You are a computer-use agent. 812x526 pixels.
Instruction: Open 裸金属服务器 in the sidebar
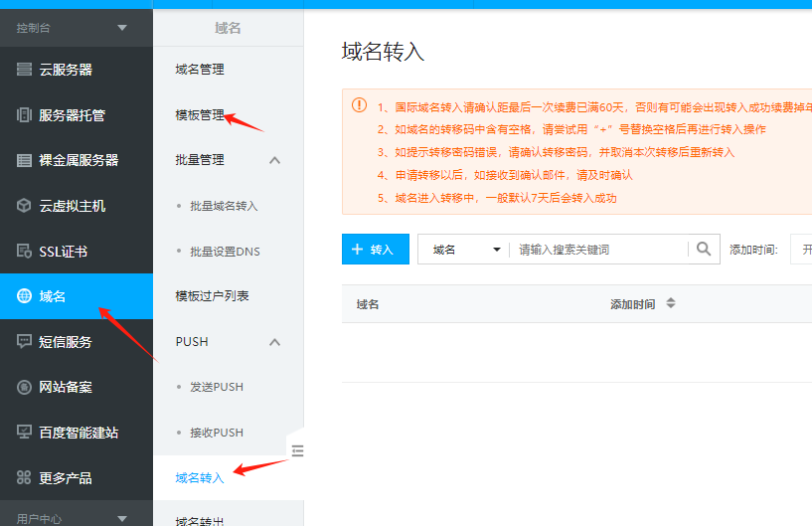pyautogui.click(x=77, y=160)
